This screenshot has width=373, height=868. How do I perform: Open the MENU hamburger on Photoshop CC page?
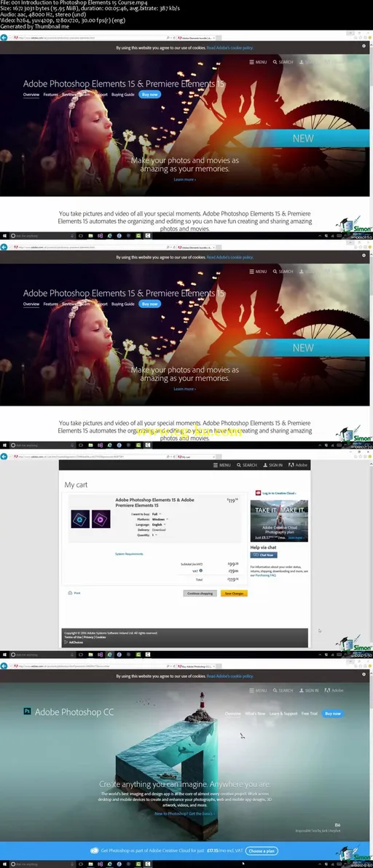[x=252, y=690]
